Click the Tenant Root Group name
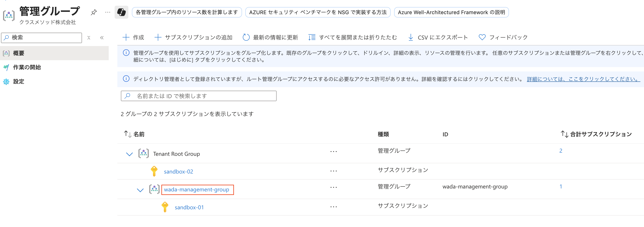The height and width of the screenshot is (227, 644). coord(177,154)
